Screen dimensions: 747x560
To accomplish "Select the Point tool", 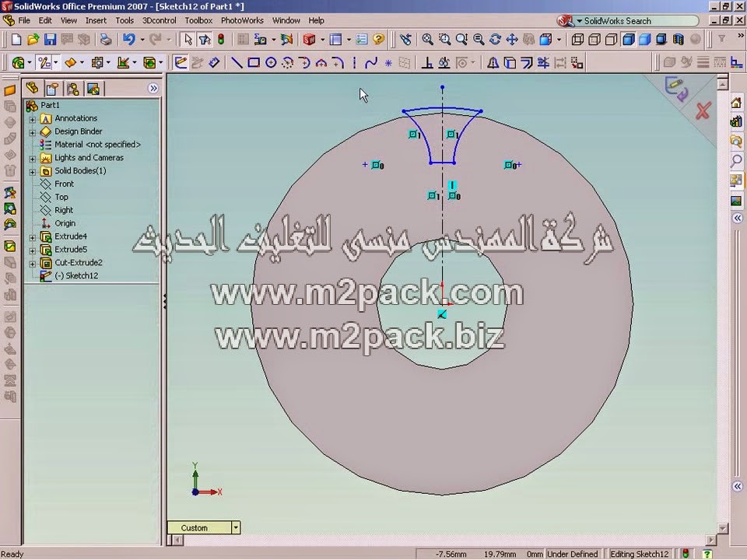I will point(388,63).
